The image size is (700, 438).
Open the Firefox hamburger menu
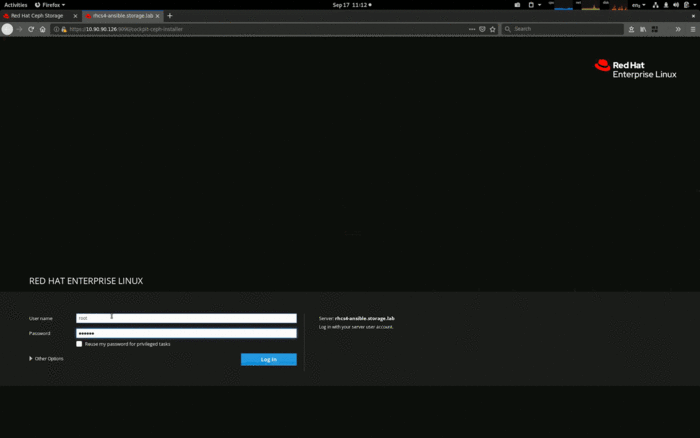[692, 29]
